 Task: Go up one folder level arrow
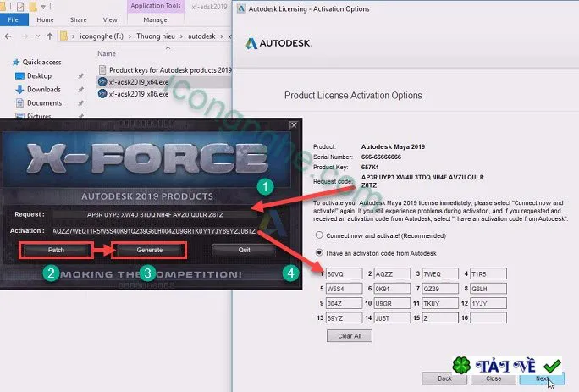tap(50, 36)
